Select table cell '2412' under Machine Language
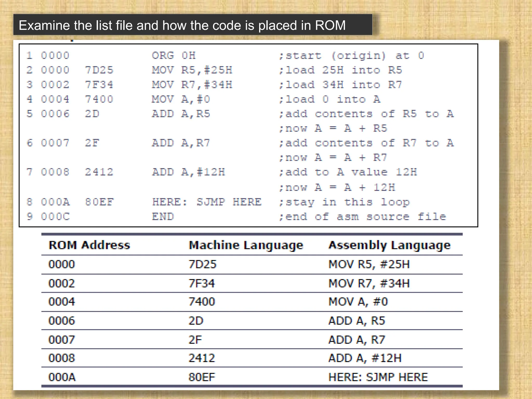 pos(202,358)
